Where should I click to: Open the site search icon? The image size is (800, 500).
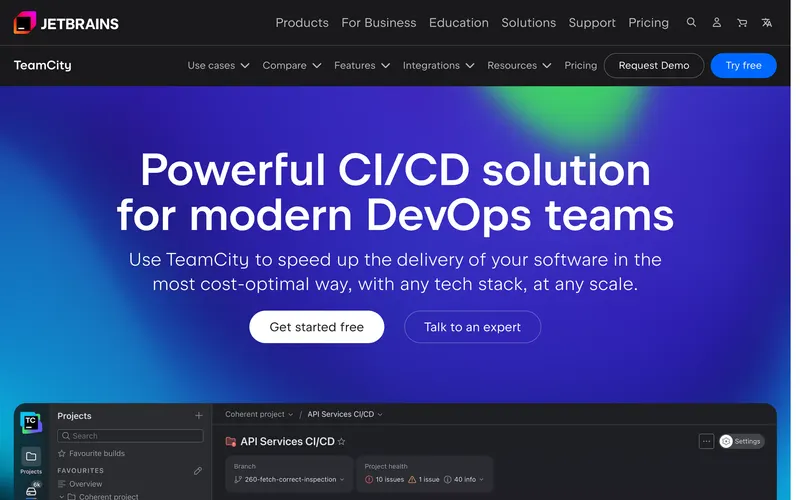tap(691, 22)
